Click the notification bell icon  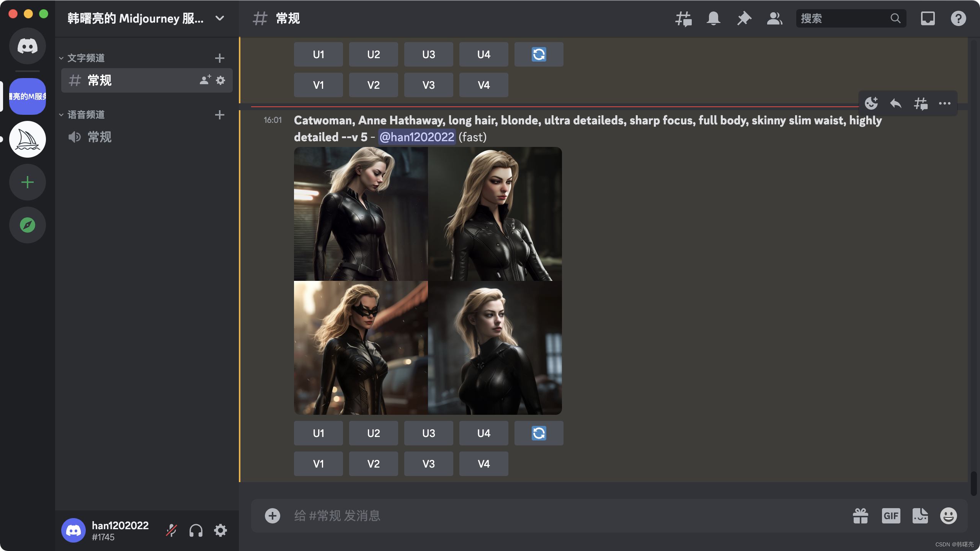[x=714, y=18]
